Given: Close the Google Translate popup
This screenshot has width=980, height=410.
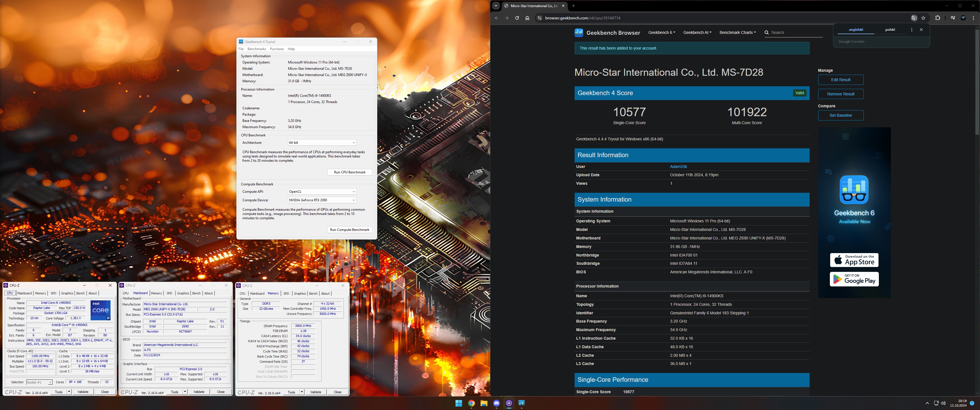Looking at the screenshot, I should pos(921,30).
